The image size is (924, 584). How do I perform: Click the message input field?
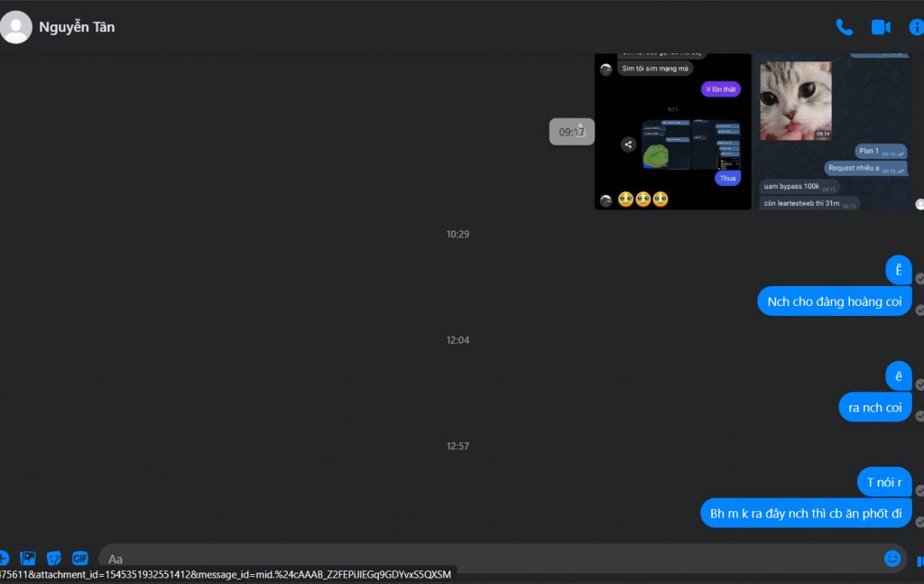487,559
